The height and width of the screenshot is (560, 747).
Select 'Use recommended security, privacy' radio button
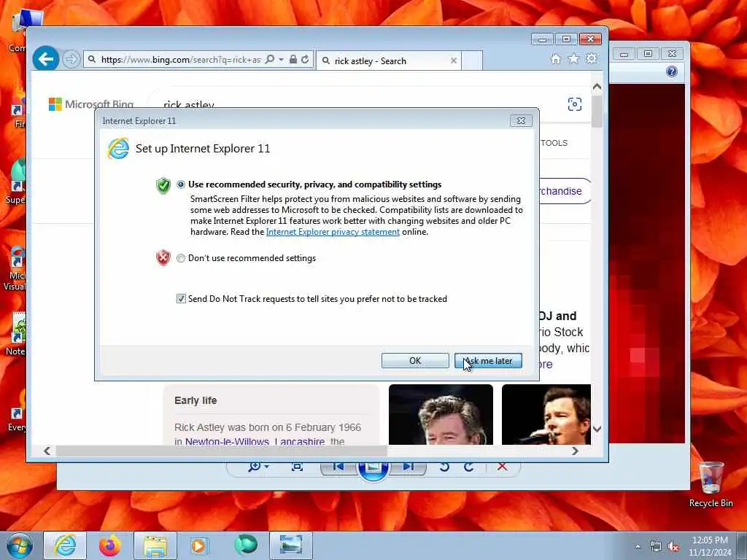pyautogui.click(x=181, y=184)
